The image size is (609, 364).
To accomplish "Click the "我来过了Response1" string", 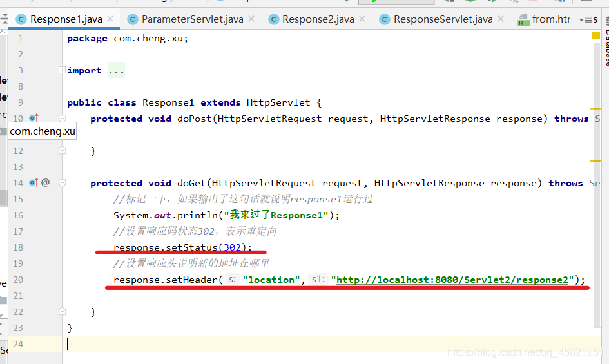I will tap(276, 215).
